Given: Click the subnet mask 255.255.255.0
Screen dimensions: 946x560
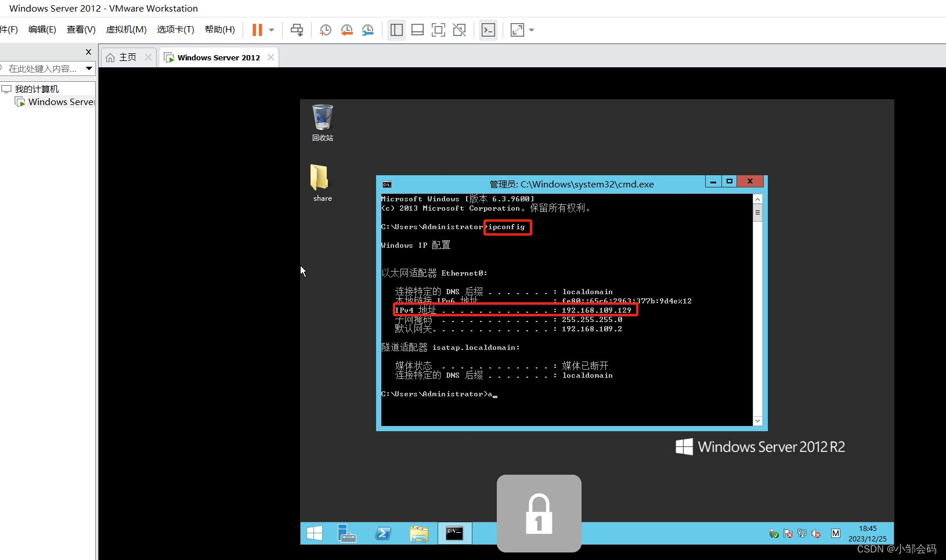Looking at the screenshot, I should point(592,320).
